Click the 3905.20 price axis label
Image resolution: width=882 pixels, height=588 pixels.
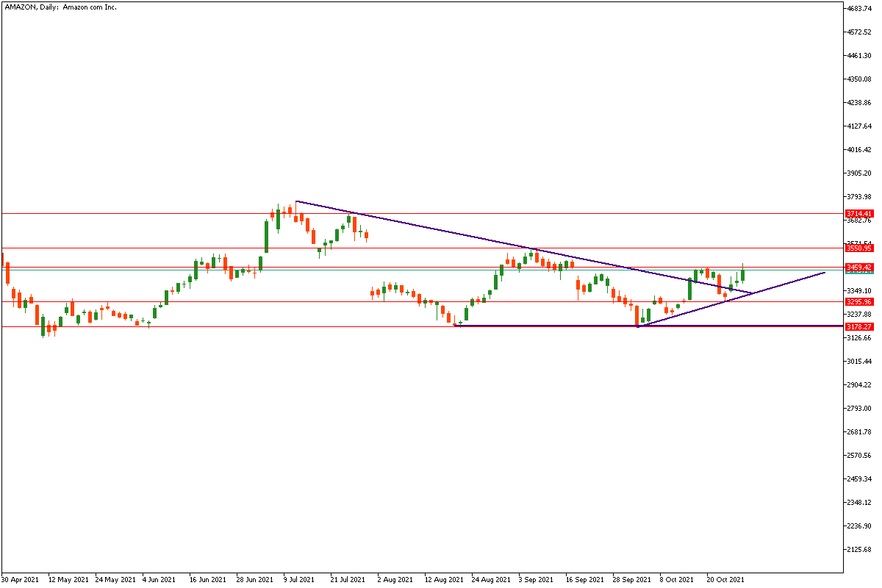pos(859,173)
